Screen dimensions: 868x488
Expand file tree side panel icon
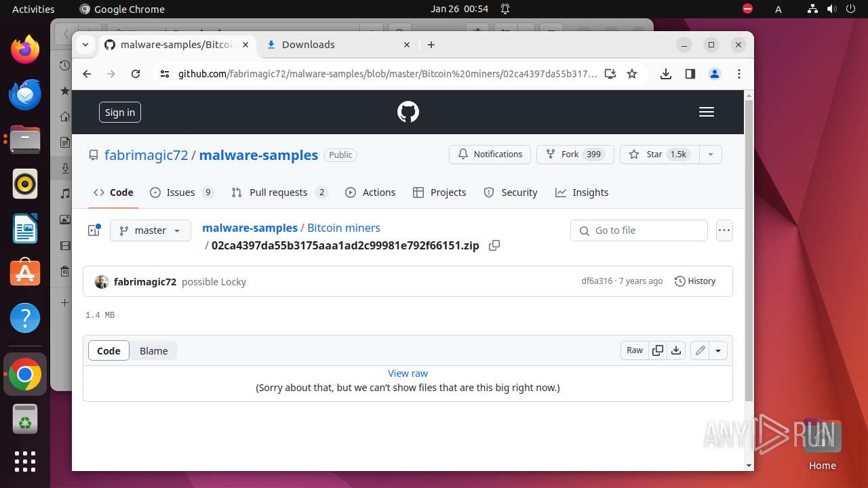tap(94, 230)
